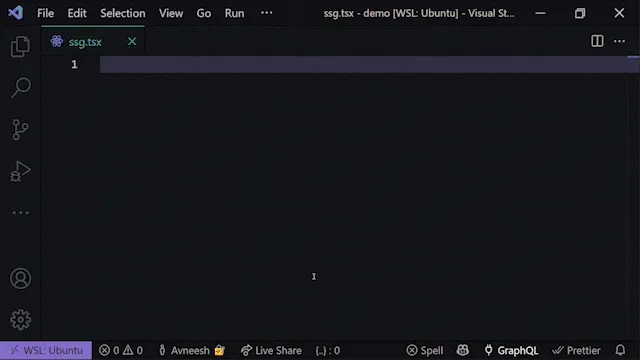Start a Live Share session

point(271,350)
